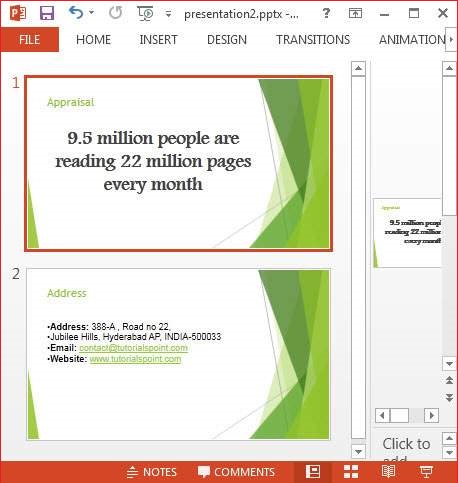
Task: Undo the last action
Action: (x=76, y=13)
